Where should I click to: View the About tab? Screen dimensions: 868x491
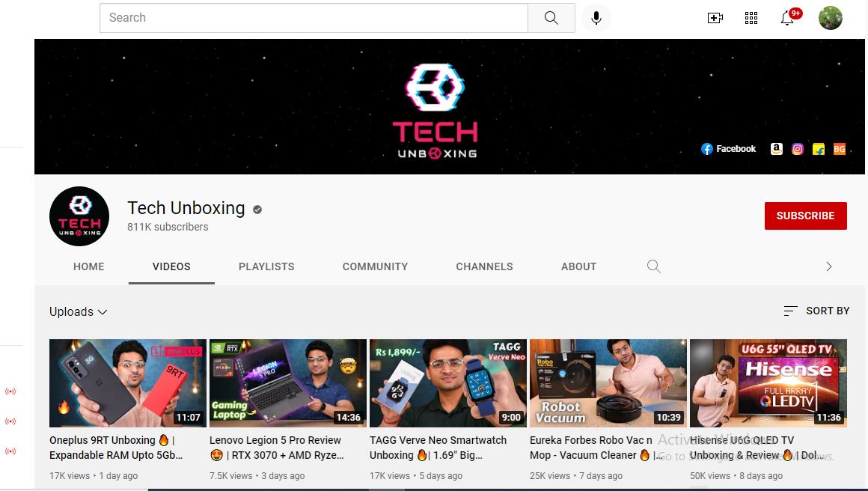pyautogui.click(x=578, y=266)
